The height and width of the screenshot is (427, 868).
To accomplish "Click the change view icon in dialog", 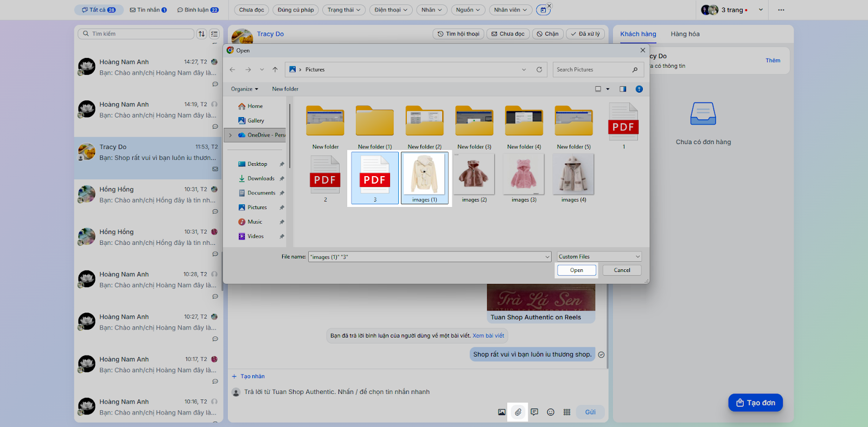I will (x=598, y=89).
